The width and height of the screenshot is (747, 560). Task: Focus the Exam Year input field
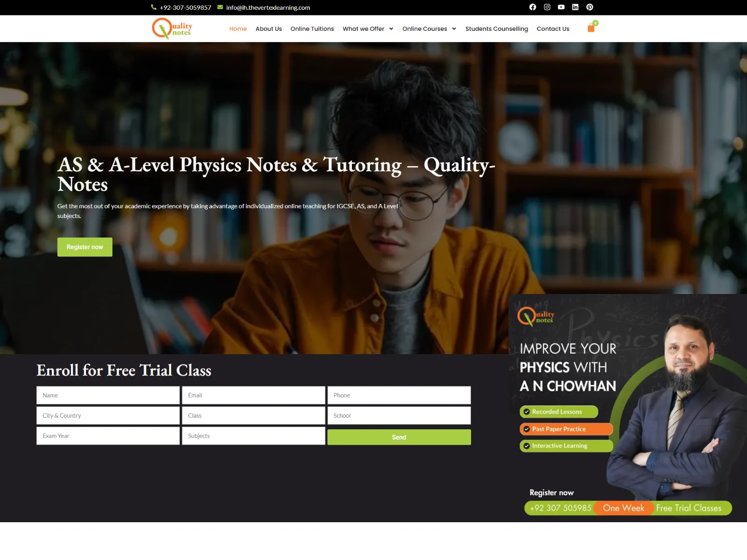click(108, 436)
